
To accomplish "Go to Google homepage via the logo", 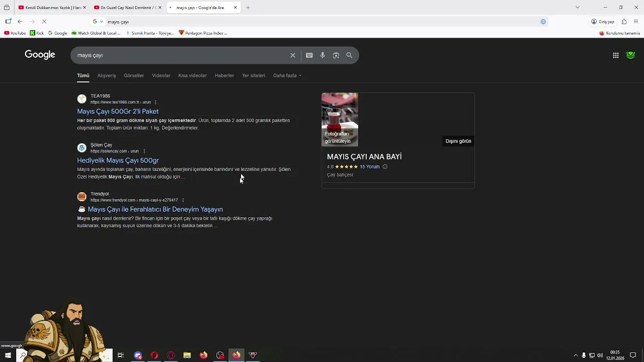I will click(x=40, y=55).
